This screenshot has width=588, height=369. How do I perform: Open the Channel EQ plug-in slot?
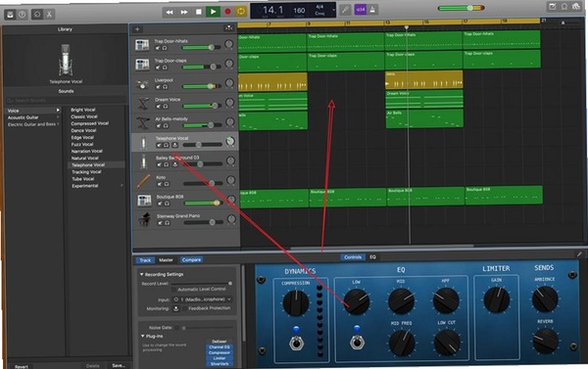point(219,347)
